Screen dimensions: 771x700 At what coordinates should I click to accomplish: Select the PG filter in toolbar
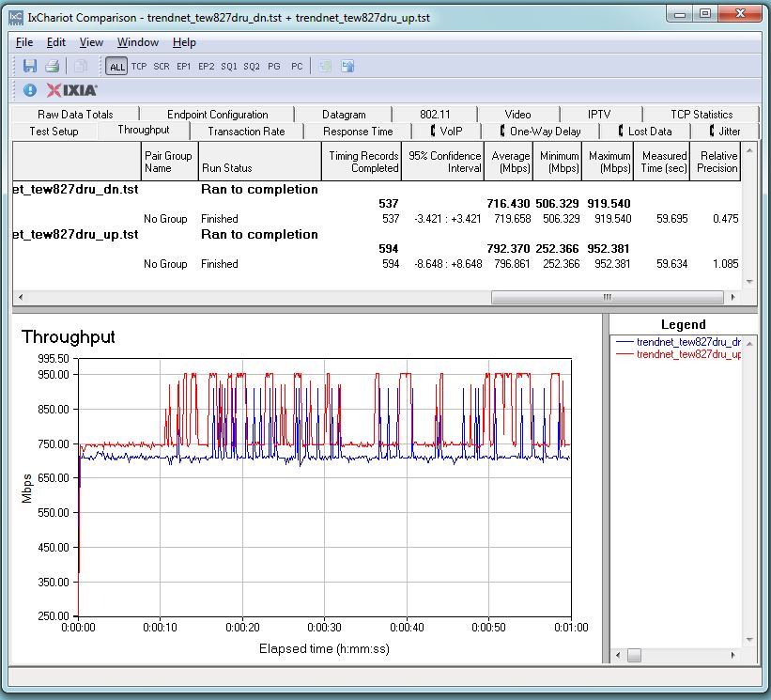tap(274, 66)
